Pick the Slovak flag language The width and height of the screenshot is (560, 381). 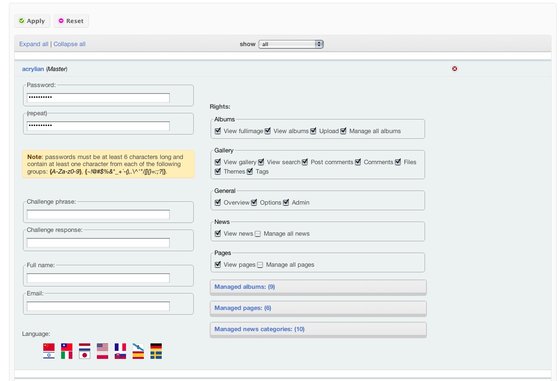[x=120, y=355]
